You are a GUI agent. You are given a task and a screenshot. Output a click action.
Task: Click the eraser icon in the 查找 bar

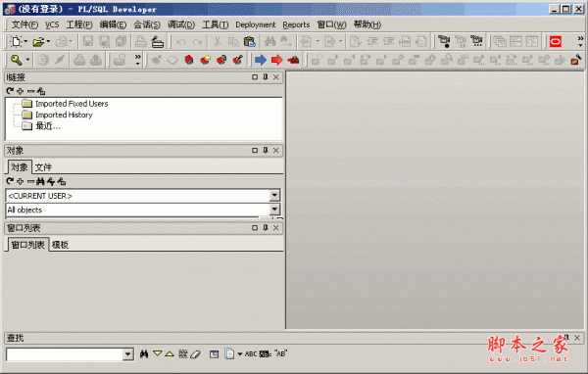(x=195, y=354)
